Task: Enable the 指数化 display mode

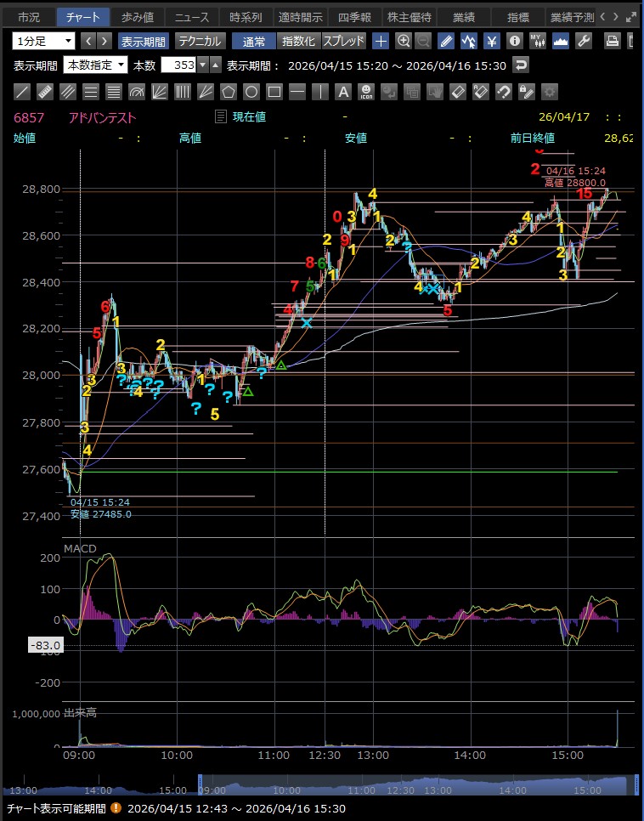Action: point(298,41)
